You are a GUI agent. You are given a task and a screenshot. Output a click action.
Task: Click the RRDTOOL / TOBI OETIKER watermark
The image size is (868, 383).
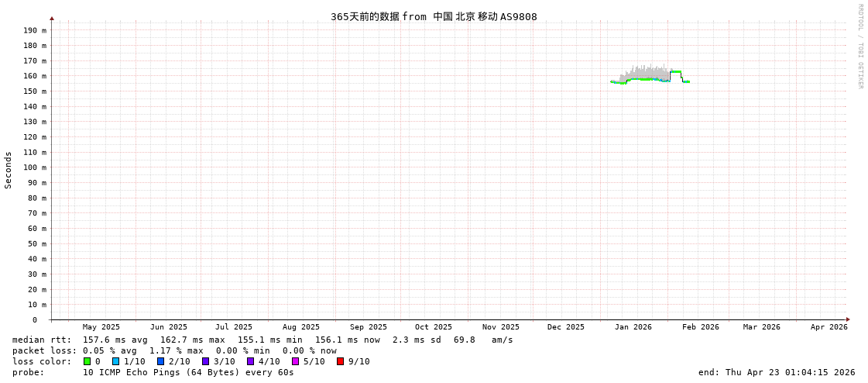pyautogui.click(x=859, y=47)
